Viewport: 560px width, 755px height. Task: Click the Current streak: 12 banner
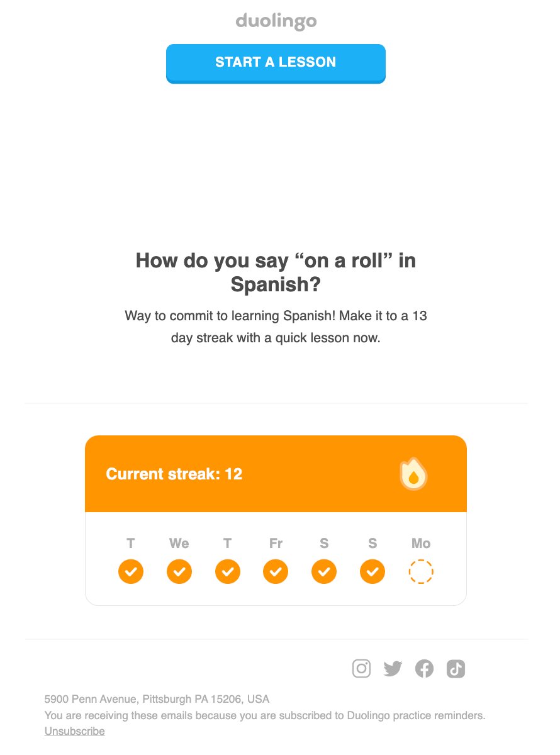point(276,474)
